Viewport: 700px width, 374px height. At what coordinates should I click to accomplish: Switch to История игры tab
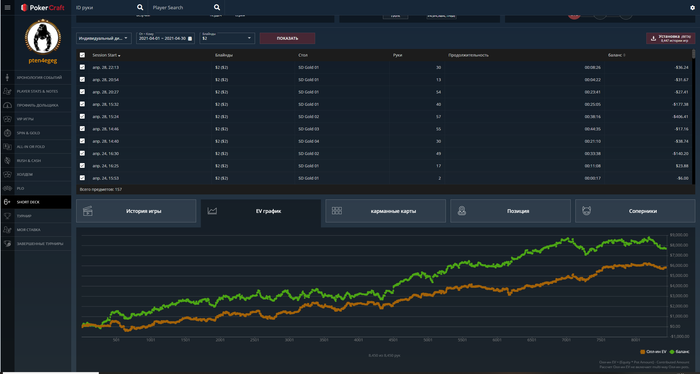[x=136, y=211]
